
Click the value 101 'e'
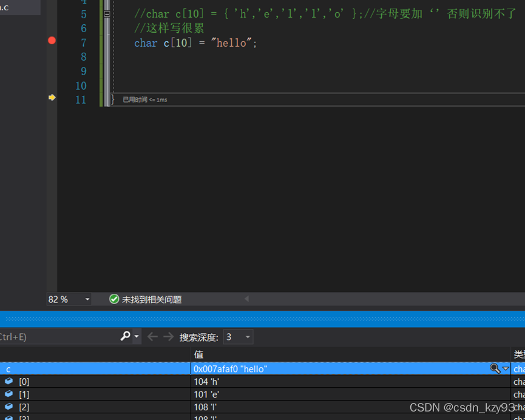[x=206, y=395]
